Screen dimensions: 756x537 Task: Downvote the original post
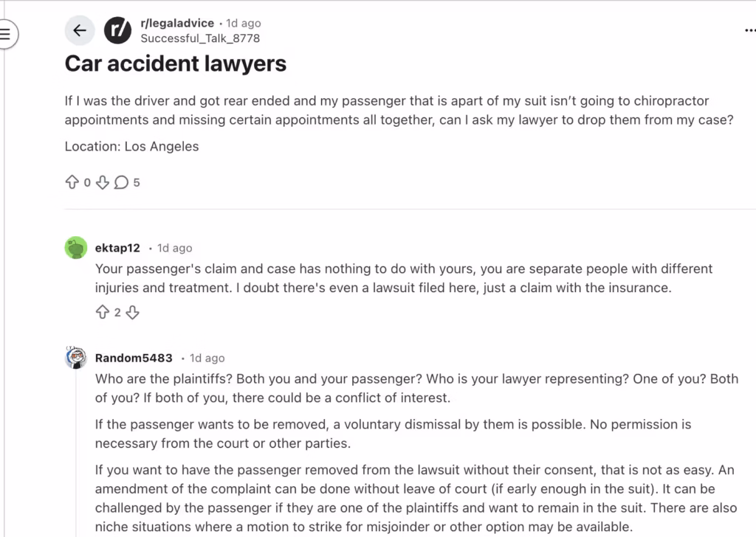(x=103, y=182)
